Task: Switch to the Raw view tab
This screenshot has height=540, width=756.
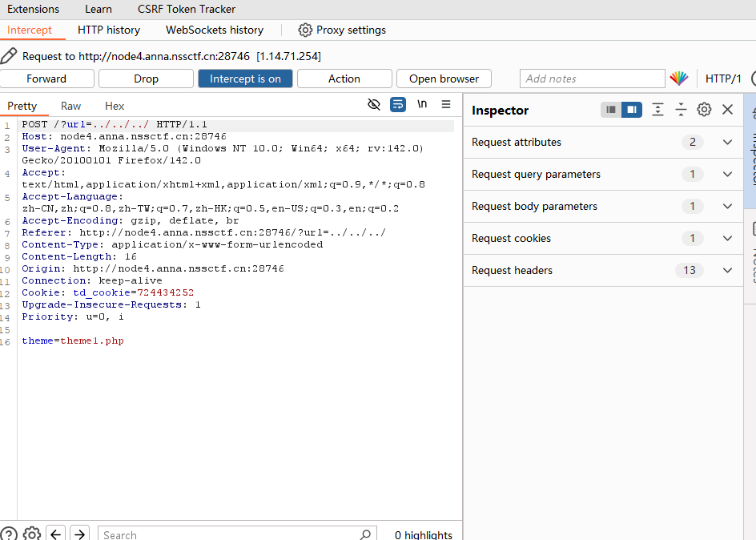Action: [x=70, y=106]
